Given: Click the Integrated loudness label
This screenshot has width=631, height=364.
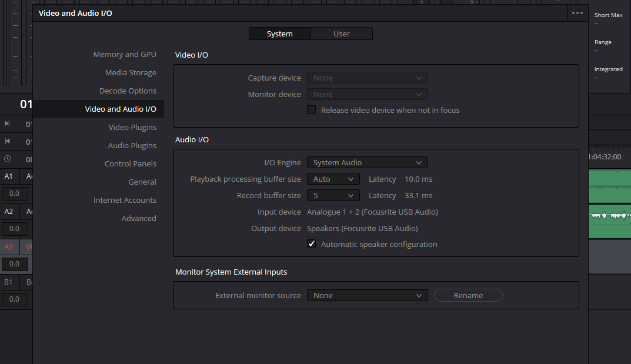Looking at the screenshot, I should pos(608,69).
